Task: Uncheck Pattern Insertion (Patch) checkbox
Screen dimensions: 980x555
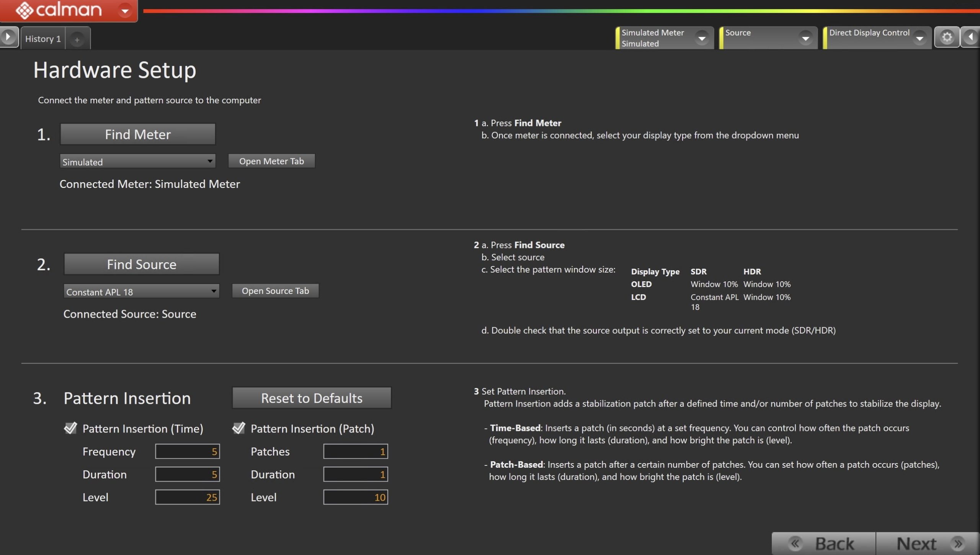Action: tap(238, 428)
